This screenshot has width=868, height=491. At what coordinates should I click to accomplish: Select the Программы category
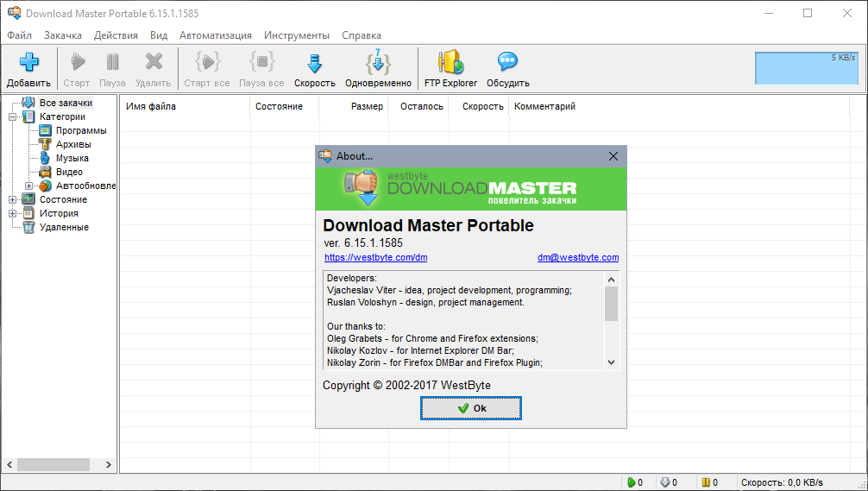pos(81,130)
